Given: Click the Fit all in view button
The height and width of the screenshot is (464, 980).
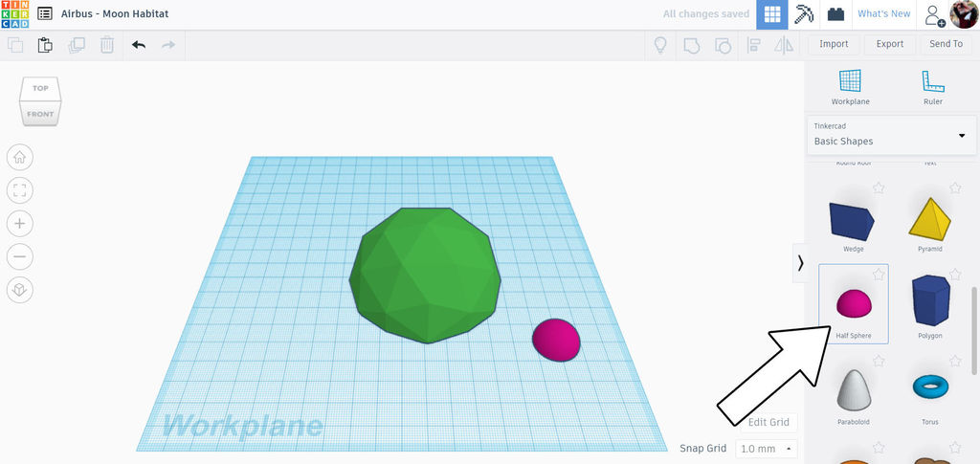Looking at the screenshot, I should [x=20, y=190].
